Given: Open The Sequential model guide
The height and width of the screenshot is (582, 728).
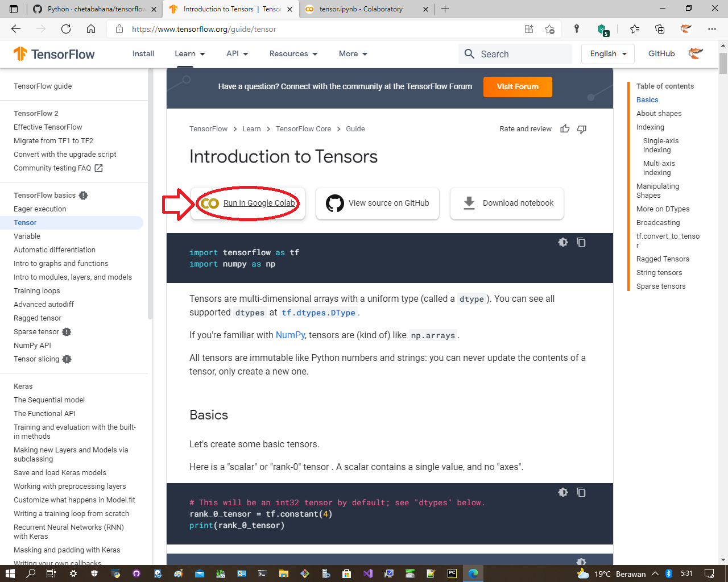Looking at the screenshot, I should [x=49, y=400].
